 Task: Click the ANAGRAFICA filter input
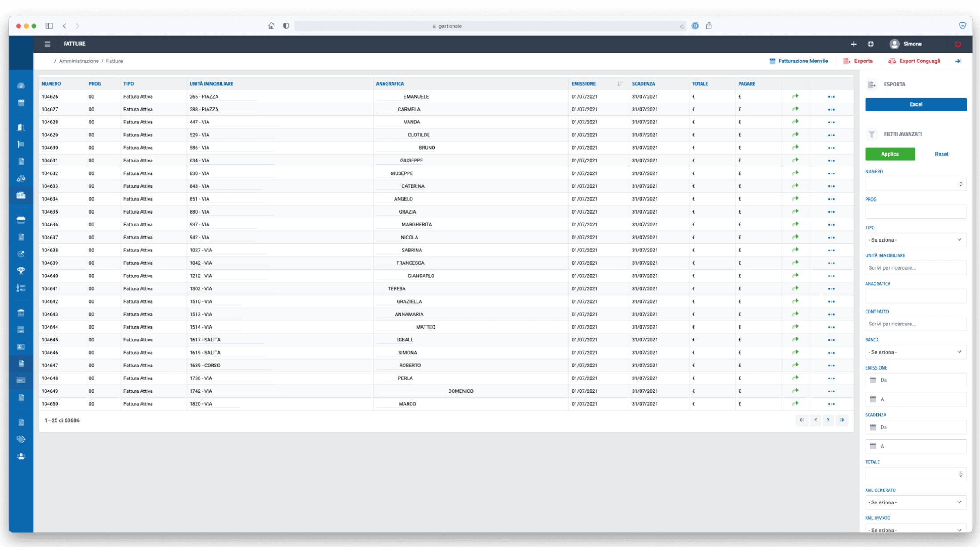[x=915, y=296]
